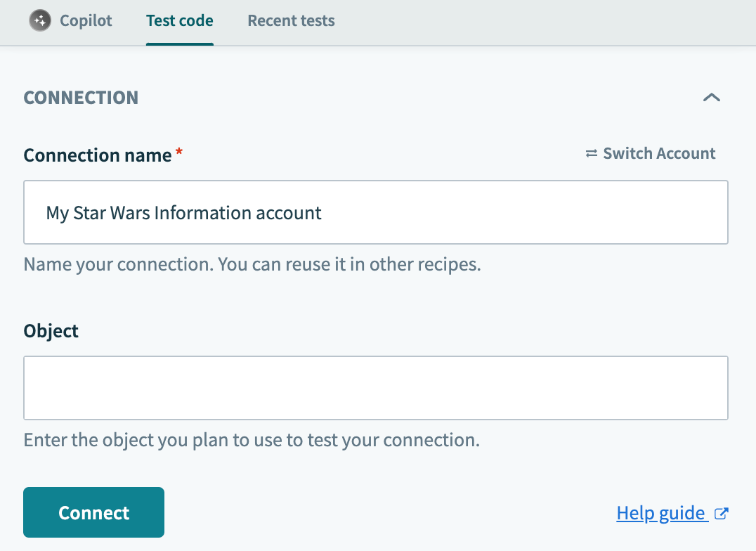Switch to the Recent tests tab
Screen dimensions: 756x551
(290, 20)
